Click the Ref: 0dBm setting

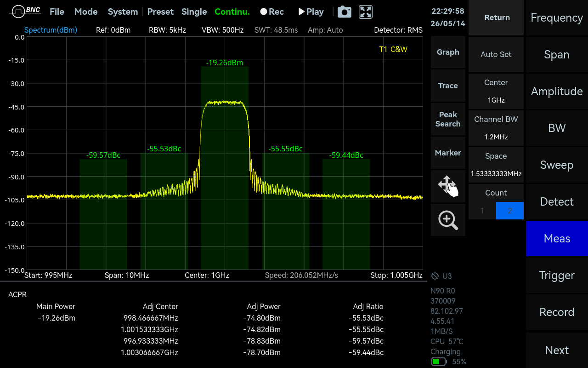point(113,30)
